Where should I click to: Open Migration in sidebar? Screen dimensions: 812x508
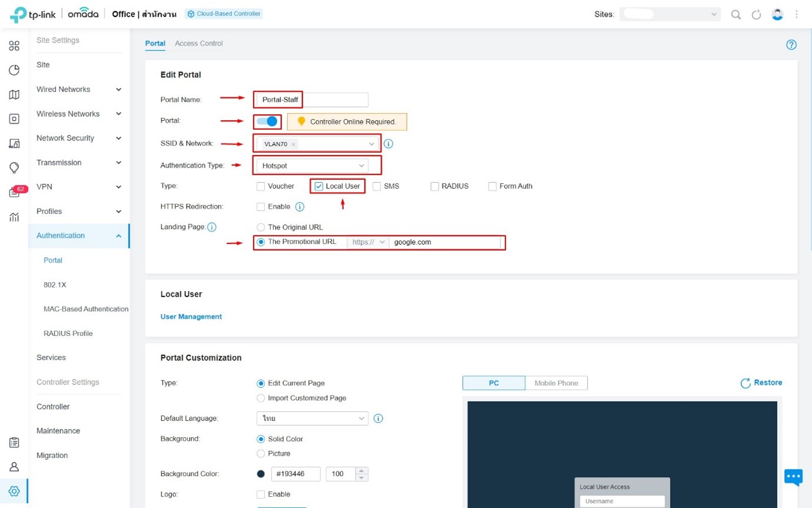[x=52, y=456]
